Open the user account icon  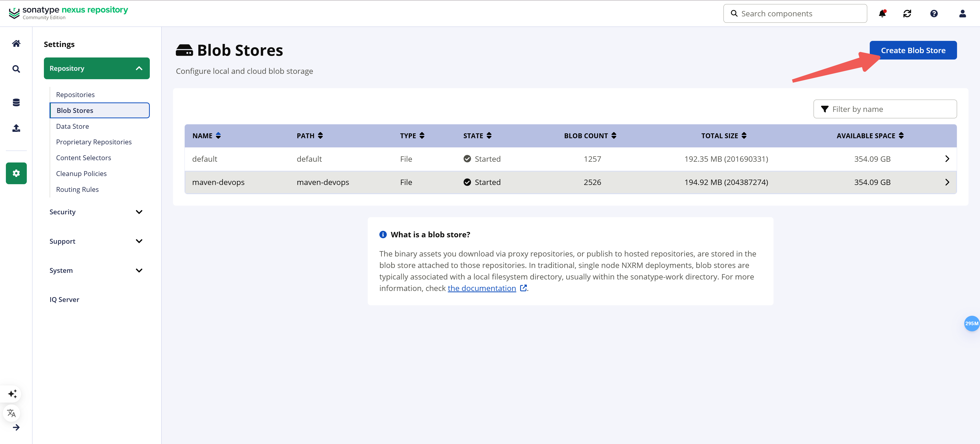962,14
